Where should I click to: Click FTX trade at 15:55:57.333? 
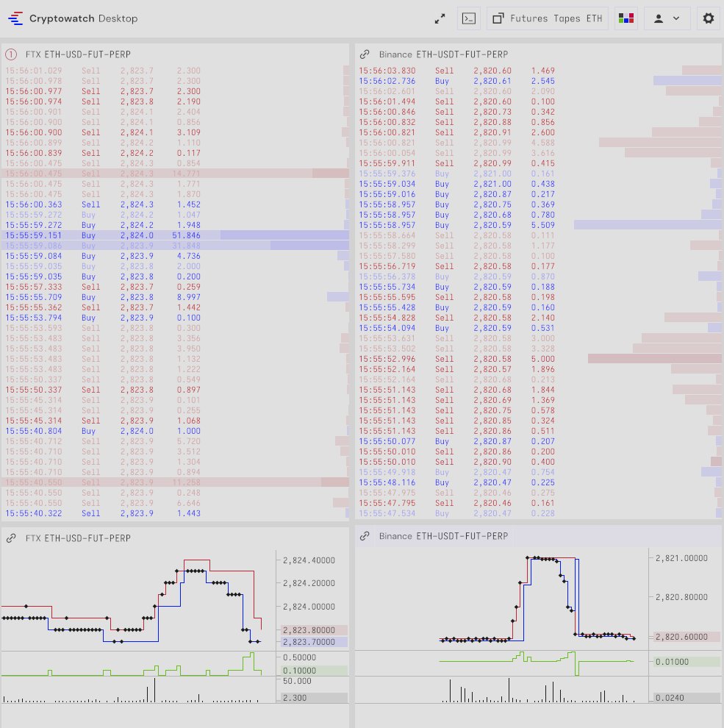176,287
